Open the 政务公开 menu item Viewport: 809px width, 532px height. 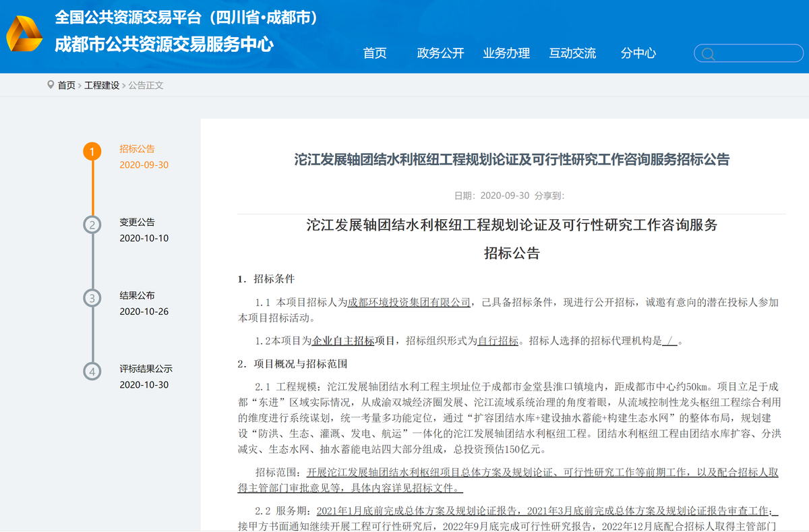click(x=440, y=53)
